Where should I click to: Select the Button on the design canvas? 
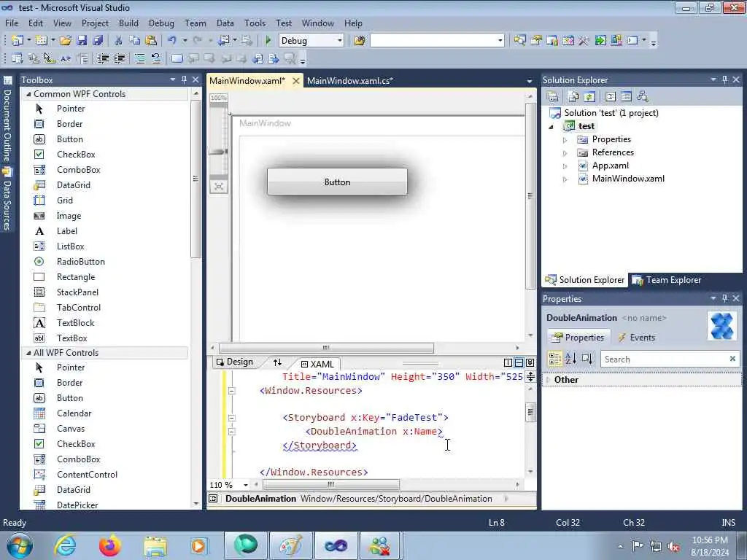tap(337, 182)
